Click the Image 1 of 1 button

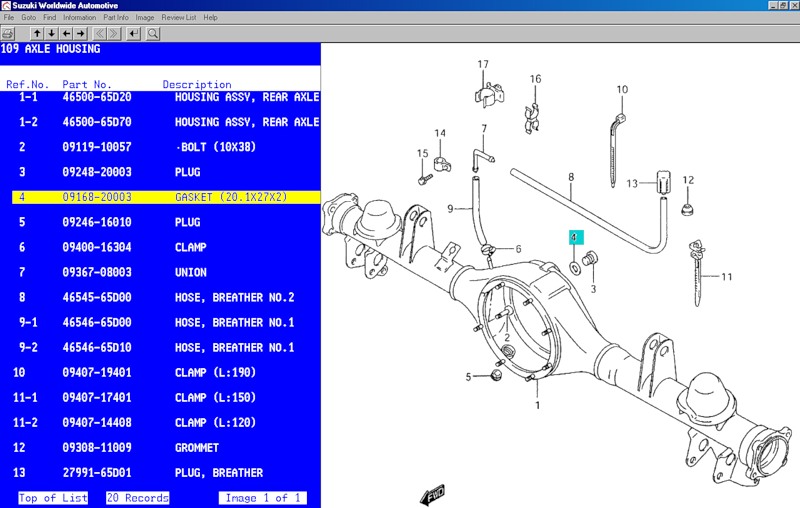click(x=262, y=498)
